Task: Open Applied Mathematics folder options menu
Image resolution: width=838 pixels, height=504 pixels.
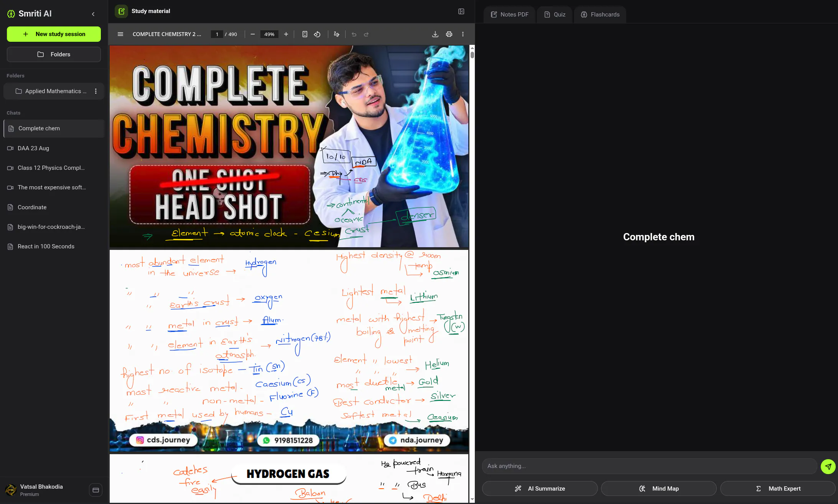Action: point(96,91)
